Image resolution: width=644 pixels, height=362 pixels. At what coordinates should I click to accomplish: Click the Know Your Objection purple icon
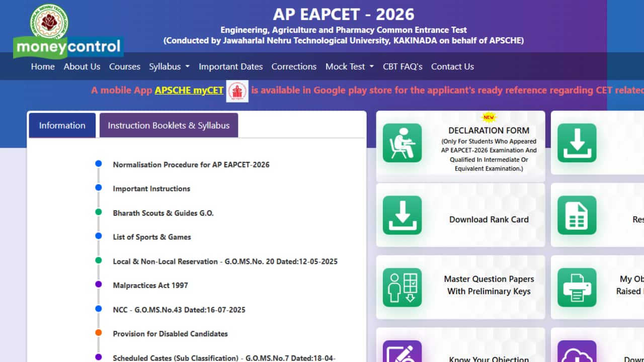(402, 351)
